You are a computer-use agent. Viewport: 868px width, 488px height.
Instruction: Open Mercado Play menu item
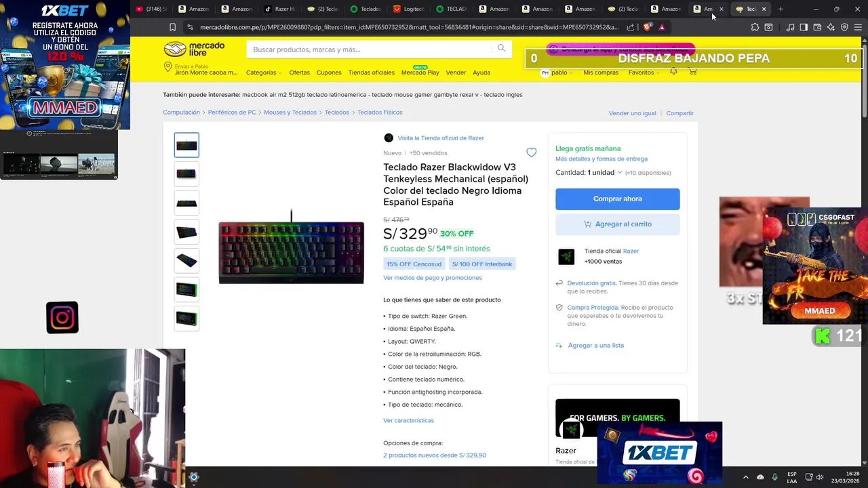point(420,73)
